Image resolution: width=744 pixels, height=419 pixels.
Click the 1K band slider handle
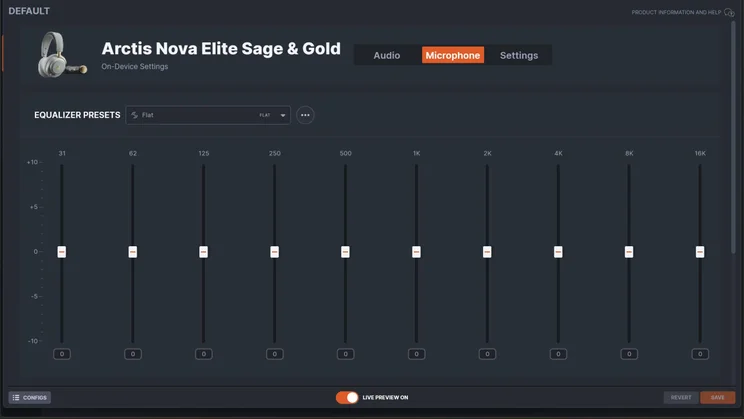pos(417,251)
